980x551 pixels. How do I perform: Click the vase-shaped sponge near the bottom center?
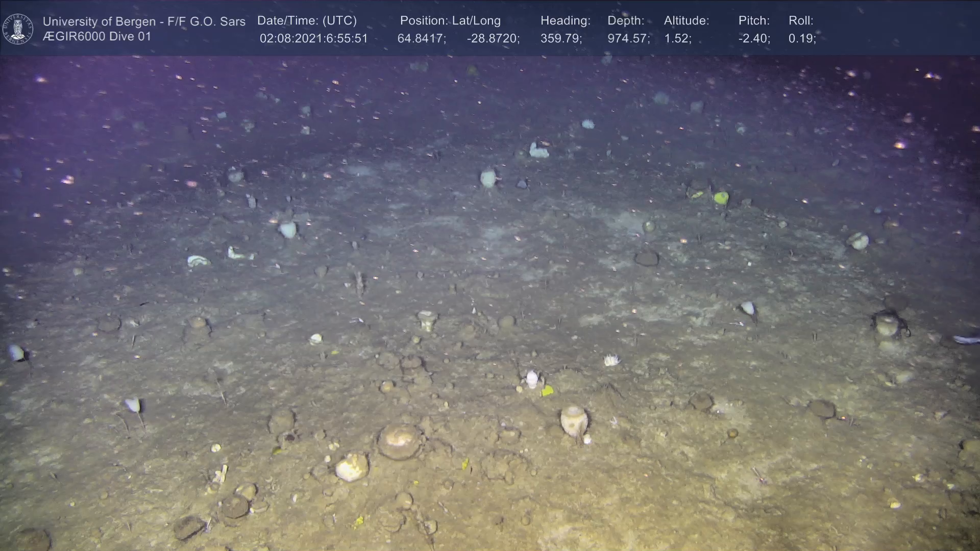574,420
